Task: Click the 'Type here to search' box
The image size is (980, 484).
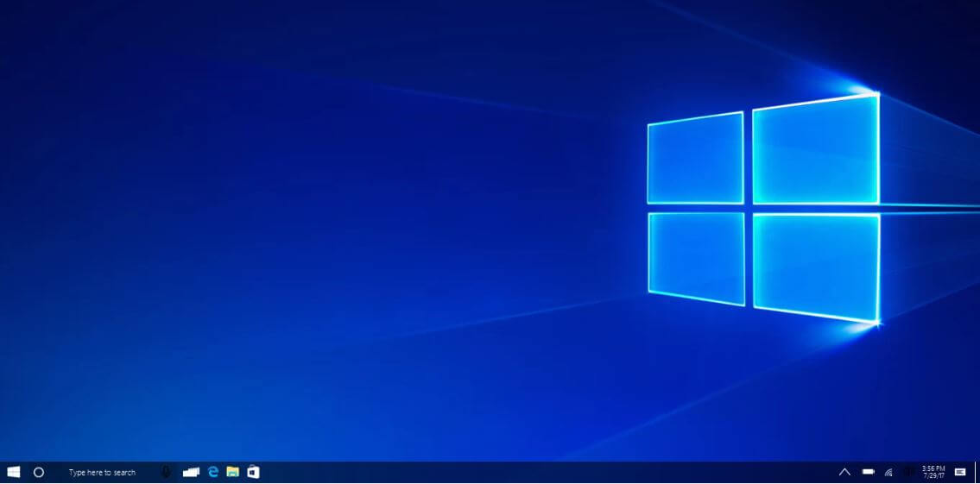Action: tap(102, 473)
